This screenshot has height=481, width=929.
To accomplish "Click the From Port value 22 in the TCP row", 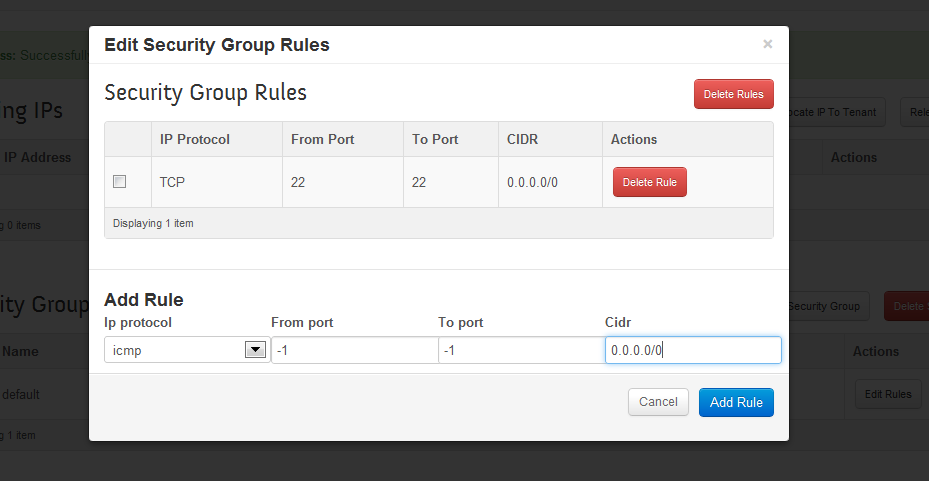I will tap(298, 182).
